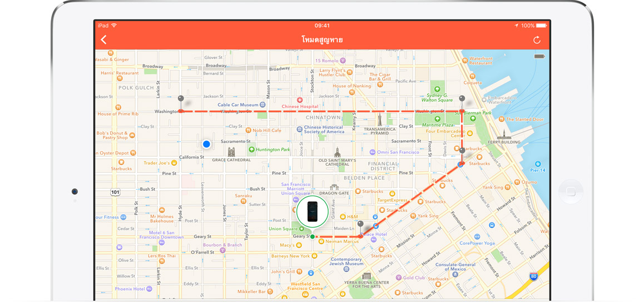Tap the Interstate 80 shield

[534, 276]
